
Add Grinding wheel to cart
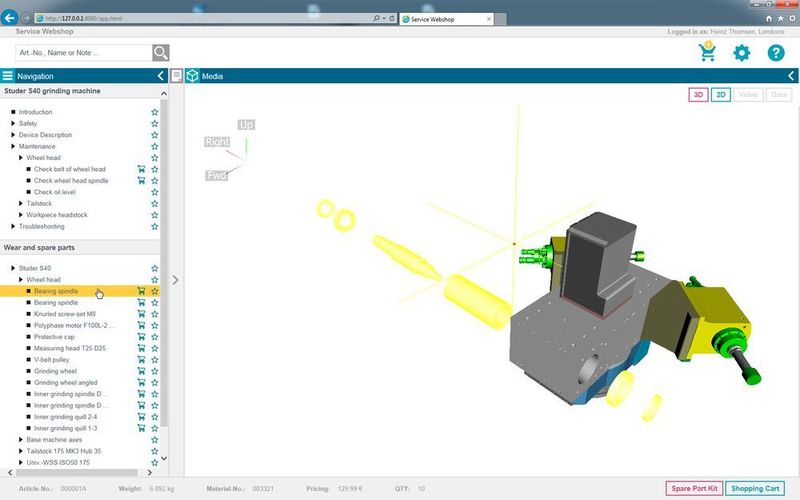pos(141,371)
